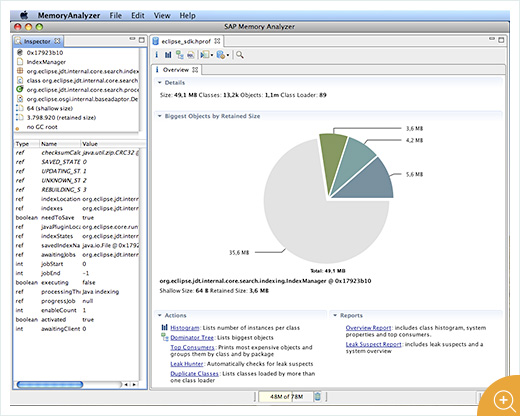Click the green superclass icon in Inspector

(20, 89)
